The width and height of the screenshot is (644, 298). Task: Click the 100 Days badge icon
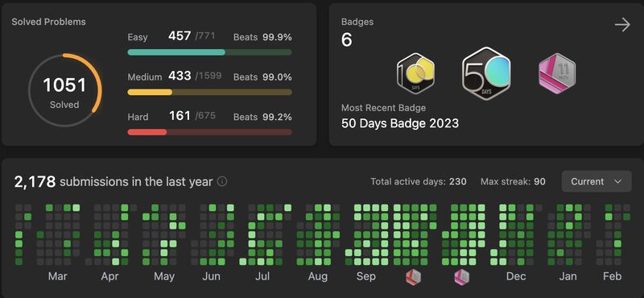pos(415,74)
